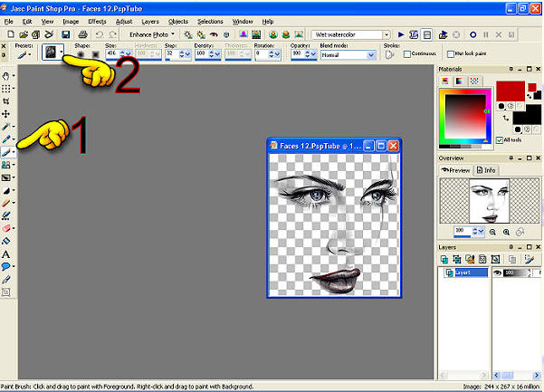Select the Move tool

[x=5, y=114]
